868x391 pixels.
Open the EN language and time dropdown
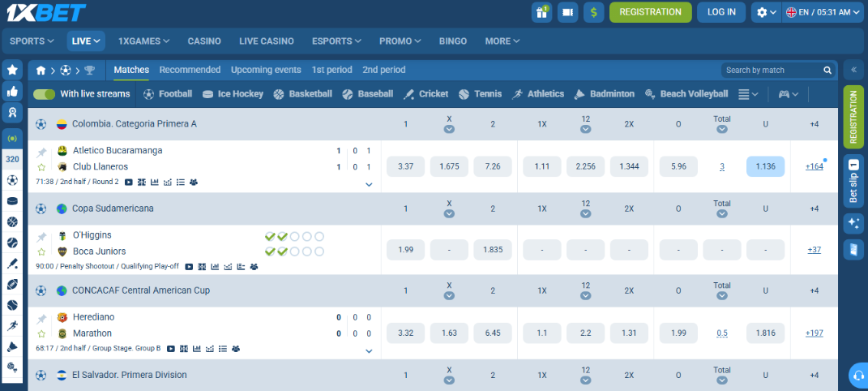(824, 12)
